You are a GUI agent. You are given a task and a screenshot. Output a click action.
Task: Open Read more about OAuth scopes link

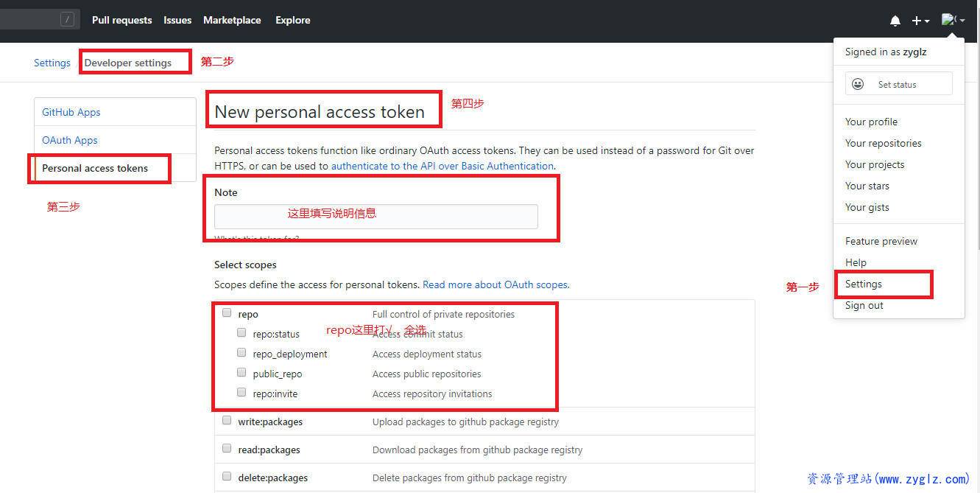click(x=496, y=284)
